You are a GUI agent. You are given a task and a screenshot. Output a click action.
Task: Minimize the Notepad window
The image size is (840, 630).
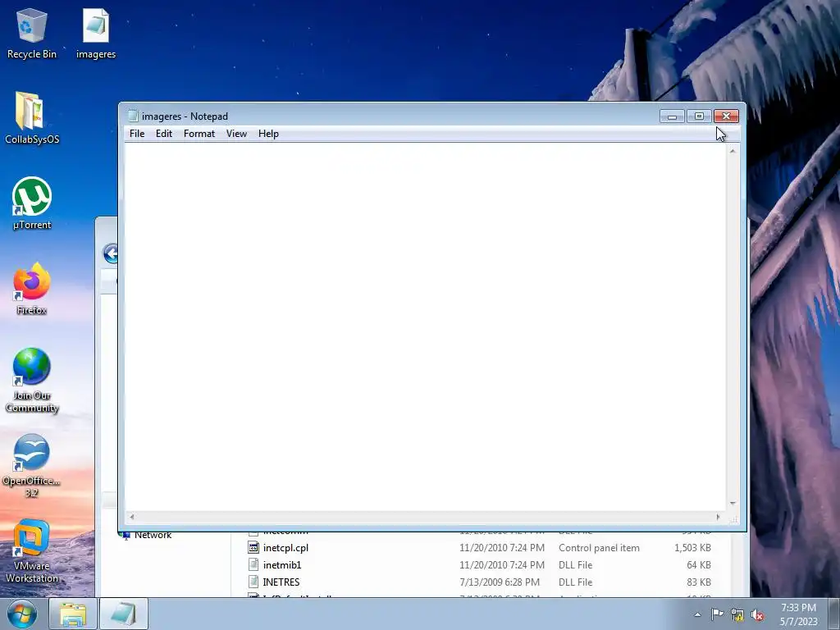pos(672,116)
